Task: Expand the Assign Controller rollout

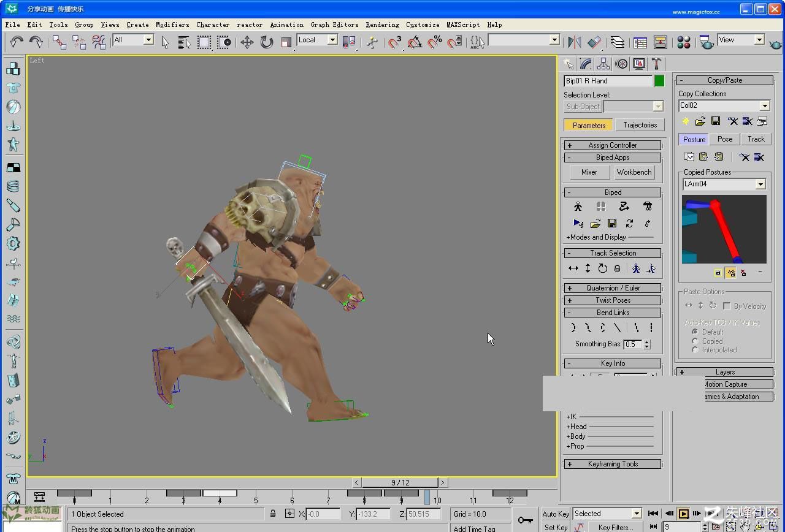Action: (612, 145)
